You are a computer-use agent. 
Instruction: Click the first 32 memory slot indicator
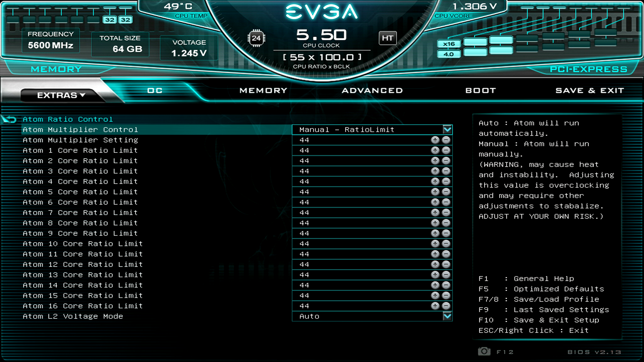(110, 20)
